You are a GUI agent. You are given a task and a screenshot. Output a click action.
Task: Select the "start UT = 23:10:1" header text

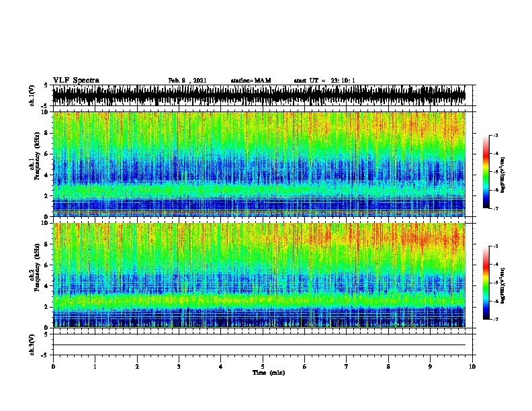pos(324,81)
